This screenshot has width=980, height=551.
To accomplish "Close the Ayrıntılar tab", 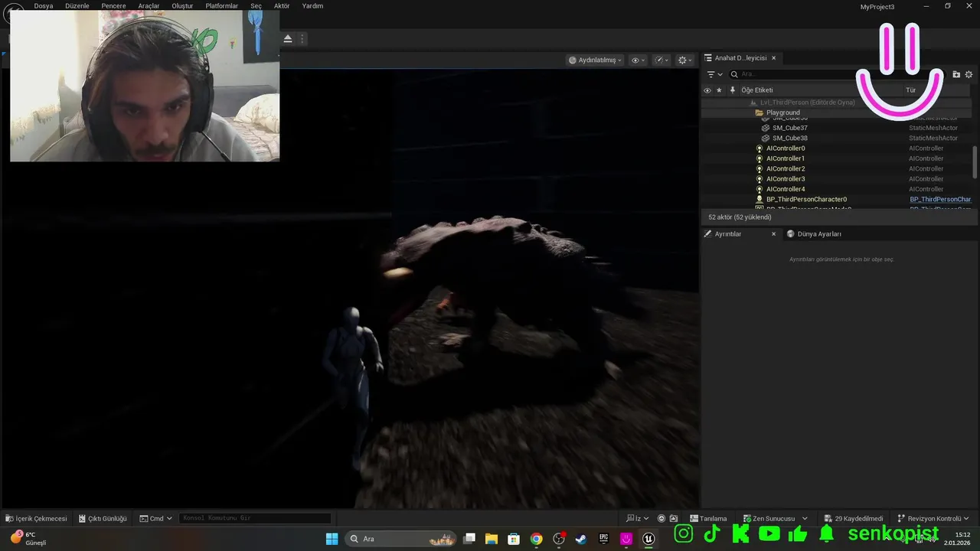I will (773, 234).
